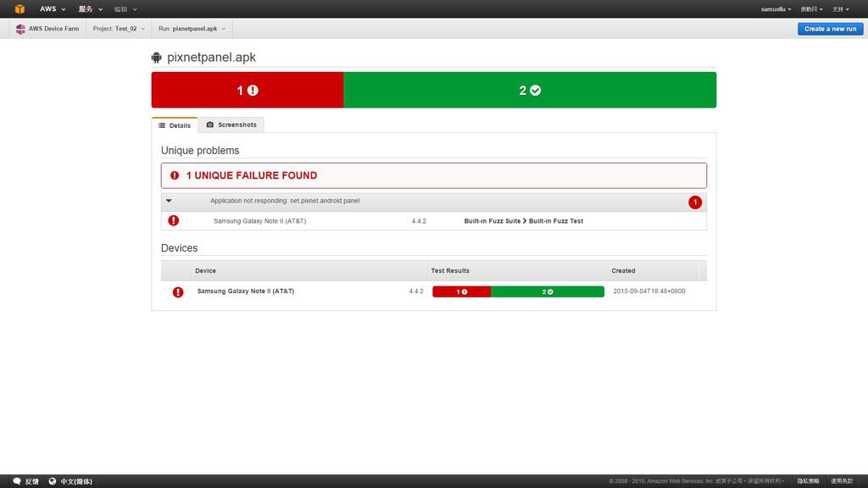Image resolution: width=868 pixels, height=488 pixels.
Task: Open the AWS dropdown menu
Action: click(53, 8)
